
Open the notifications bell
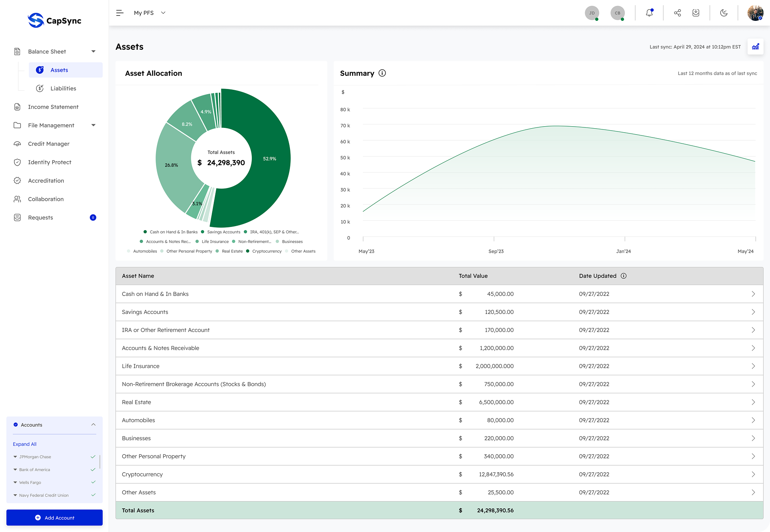point(649,13)
